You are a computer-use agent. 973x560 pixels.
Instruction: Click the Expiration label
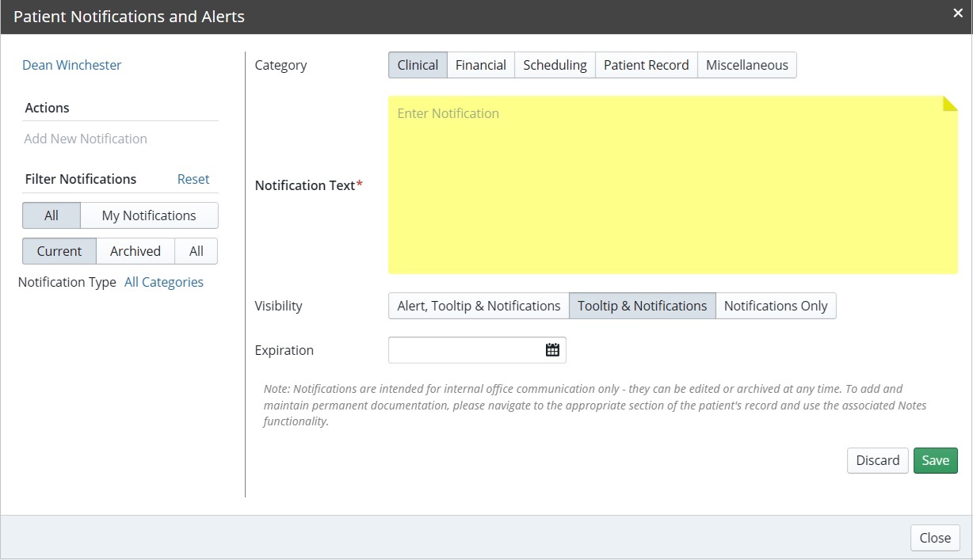pos(284,350)
